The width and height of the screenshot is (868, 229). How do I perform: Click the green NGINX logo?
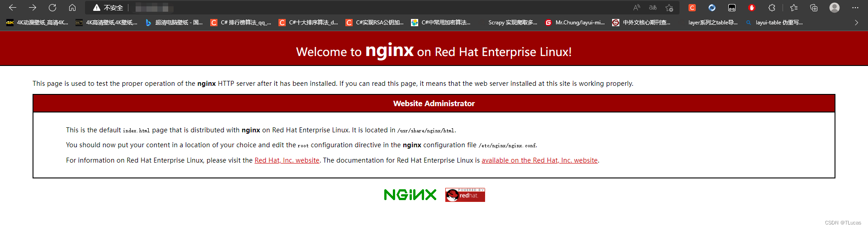point(410,195)
